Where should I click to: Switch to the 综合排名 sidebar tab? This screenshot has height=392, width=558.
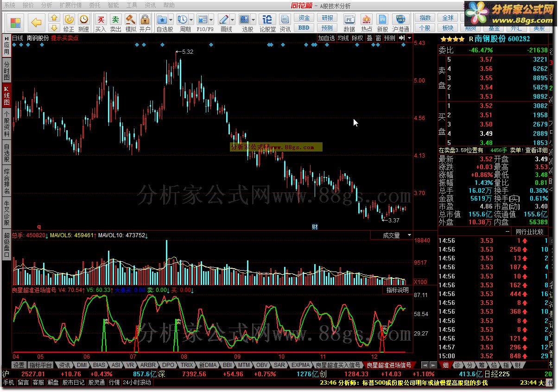pos(6,181)
